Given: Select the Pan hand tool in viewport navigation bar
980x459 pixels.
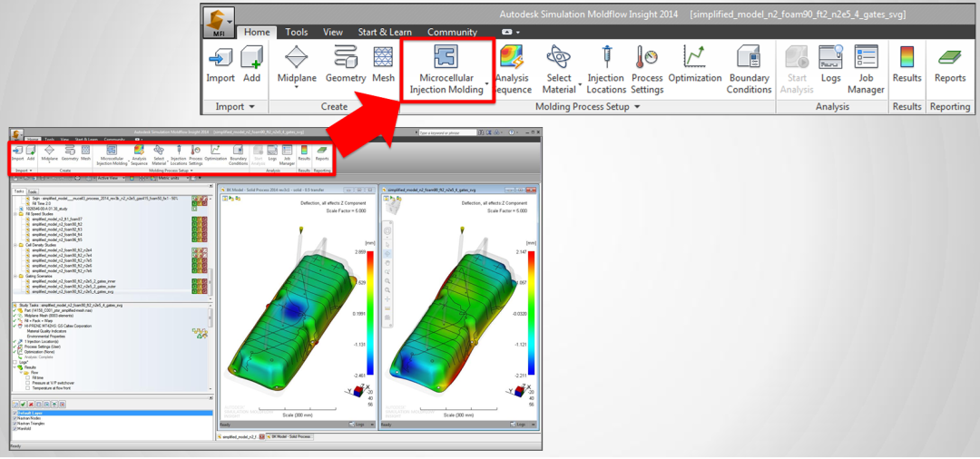Looking at the screenshot, I should point(387,263).
